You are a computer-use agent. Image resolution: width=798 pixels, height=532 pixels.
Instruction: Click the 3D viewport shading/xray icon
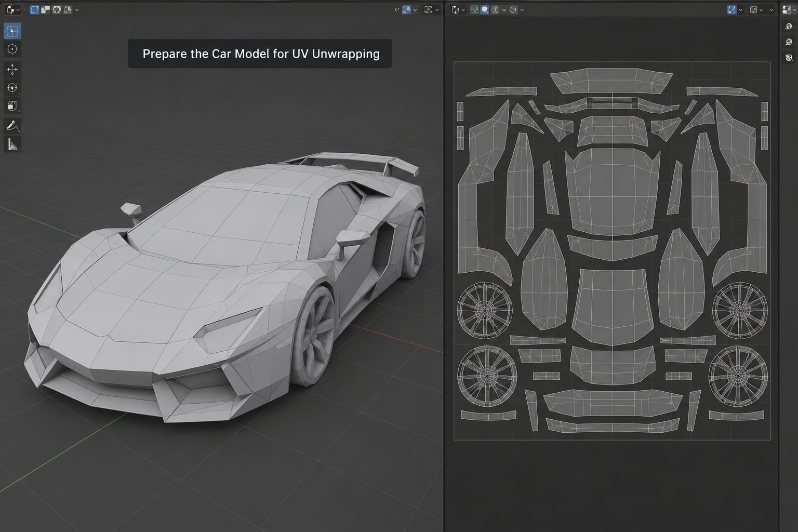428,9
